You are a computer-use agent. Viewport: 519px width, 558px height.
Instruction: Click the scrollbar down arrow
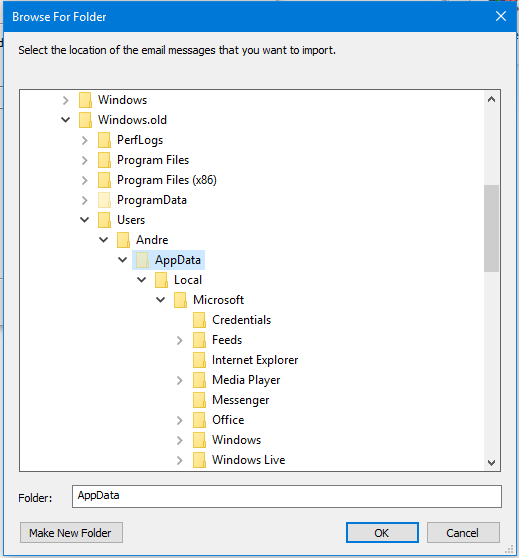click(x=492, y=463)
